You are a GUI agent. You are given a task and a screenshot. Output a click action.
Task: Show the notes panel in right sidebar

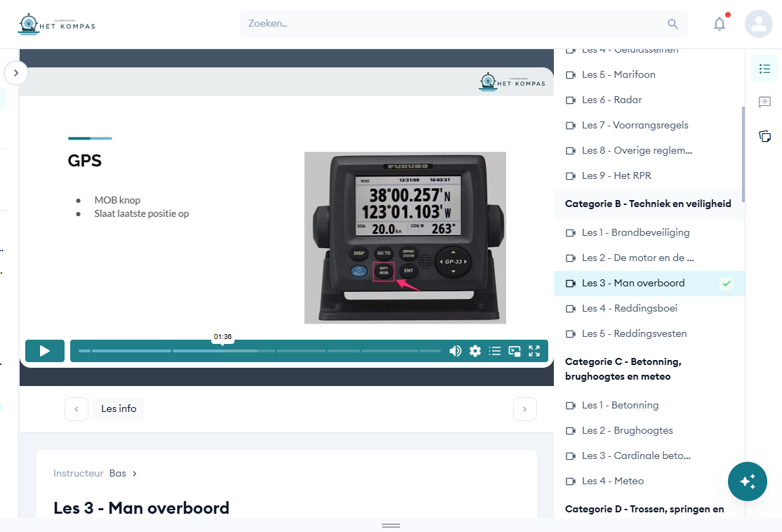[x=764, y=136]
